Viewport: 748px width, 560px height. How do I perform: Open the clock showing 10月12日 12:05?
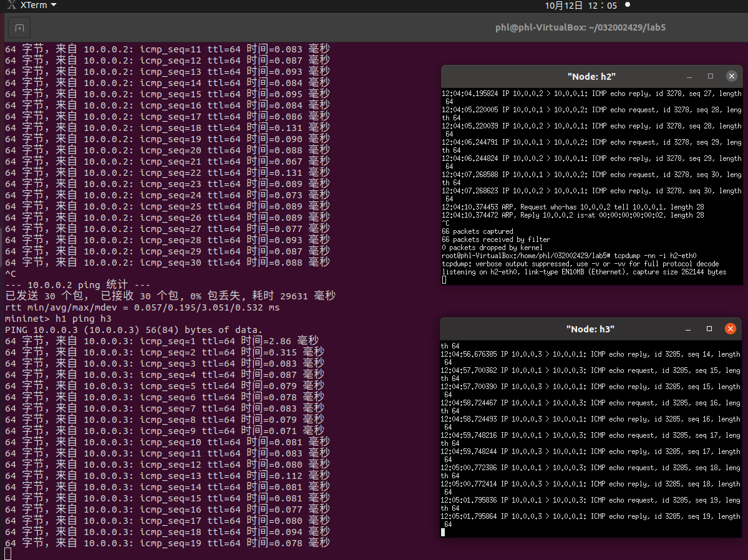click(x=581, y=6)
